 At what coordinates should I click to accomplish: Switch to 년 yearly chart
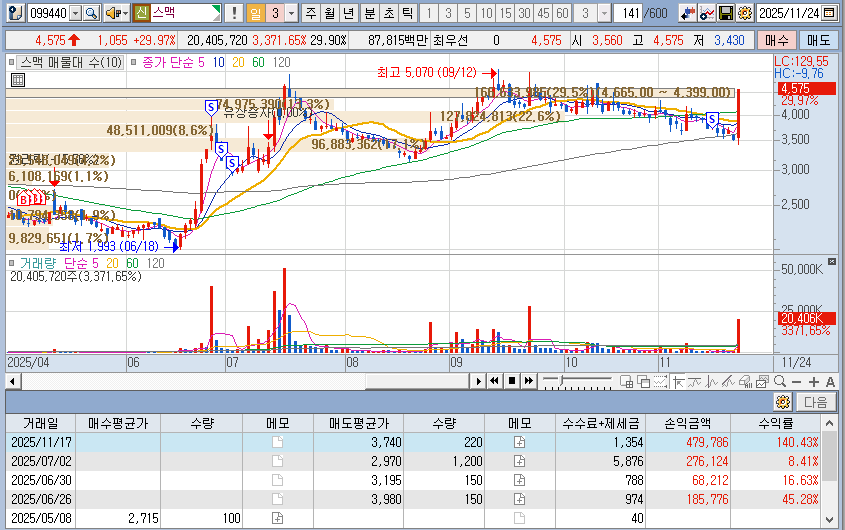[x=349, y=13]
